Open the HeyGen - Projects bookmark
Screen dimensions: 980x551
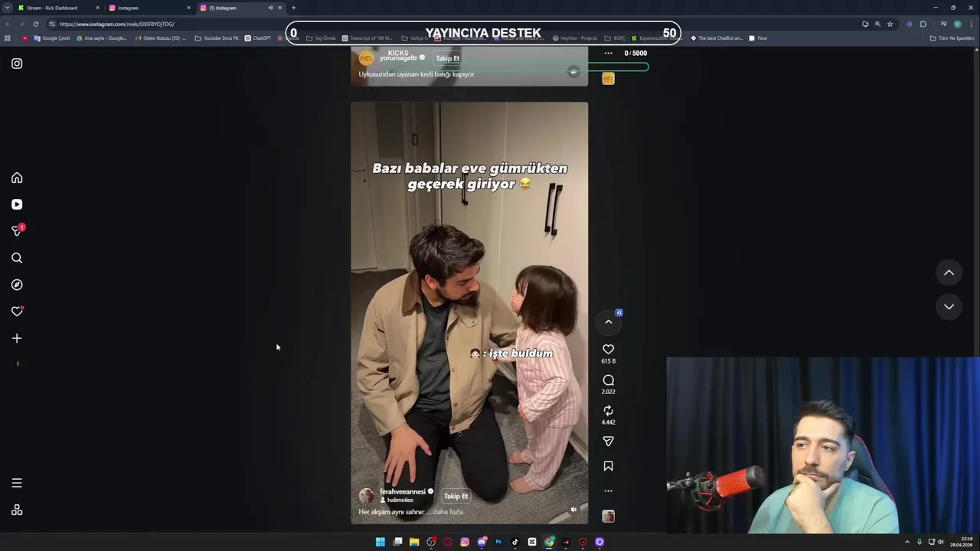[x=574, y=38]
